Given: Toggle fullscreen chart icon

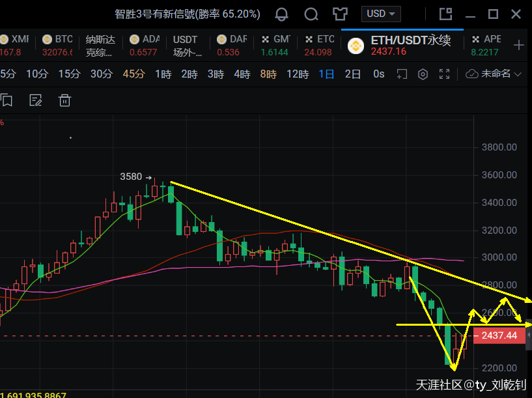Looking at the screenshot, I should (445, 74).
